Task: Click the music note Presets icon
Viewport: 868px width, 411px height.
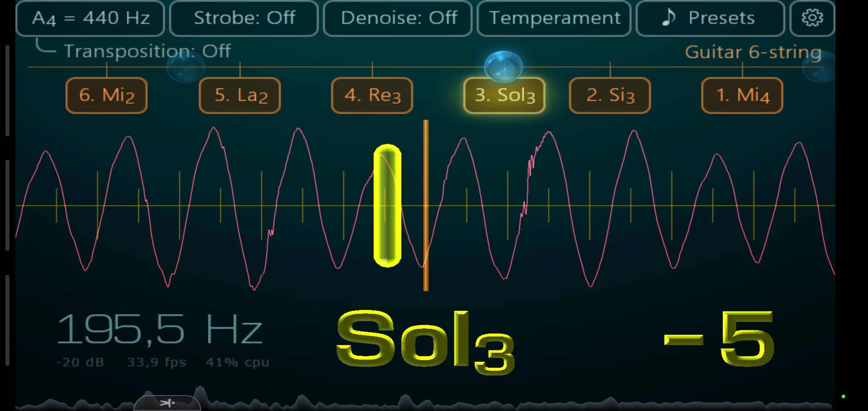Action: (x=668, y=17)
